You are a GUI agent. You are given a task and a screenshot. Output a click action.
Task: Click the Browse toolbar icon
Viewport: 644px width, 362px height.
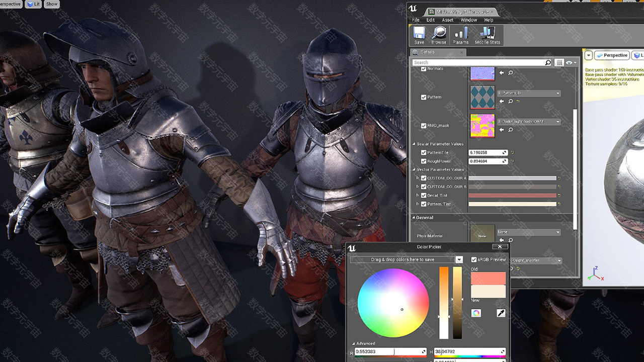439,36
